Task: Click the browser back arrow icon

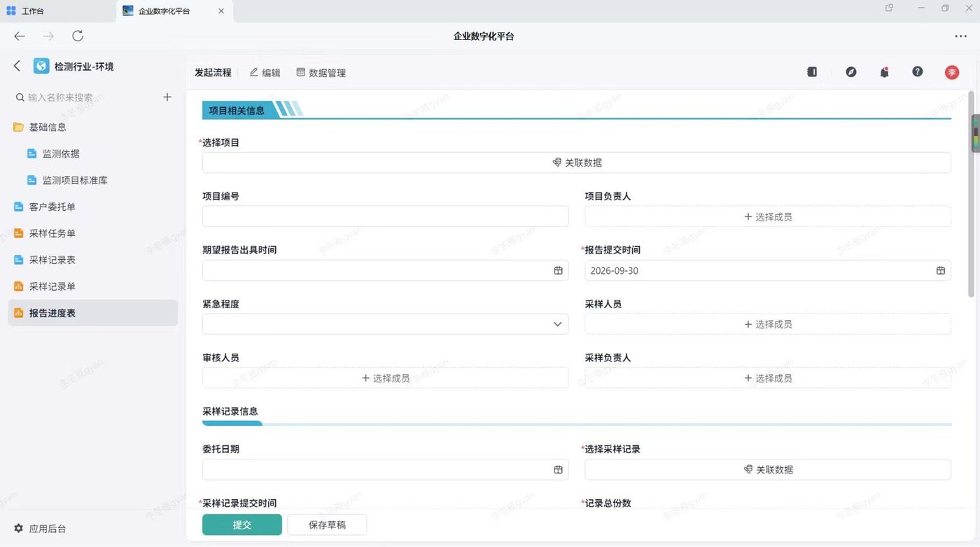Action: click(20, 36)
